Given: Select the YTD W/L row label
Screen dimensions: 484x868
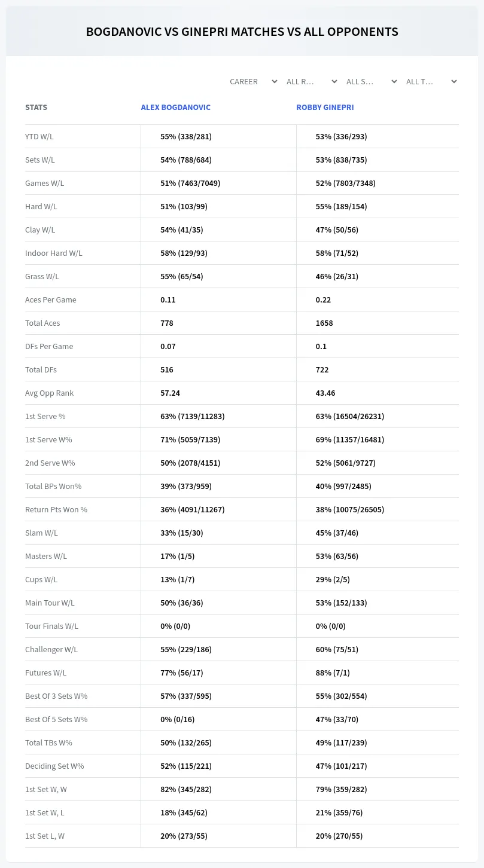Looking at the screenshot, I should (39, 136).
